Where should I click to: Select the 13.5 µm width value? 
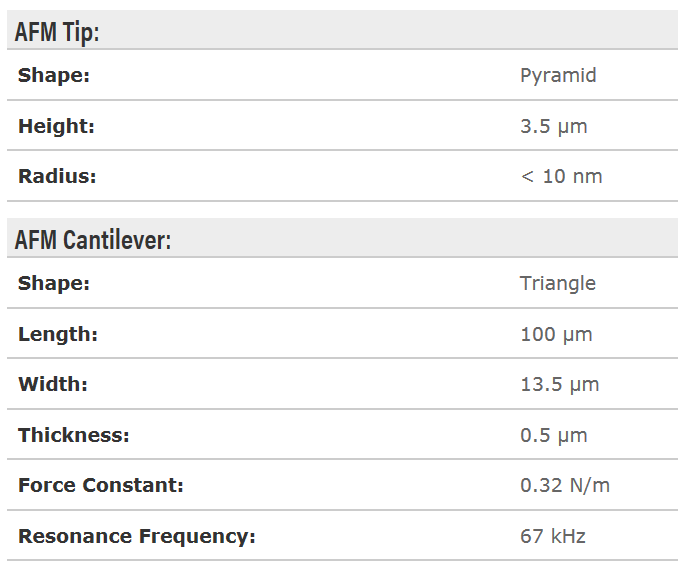point(560,384)
